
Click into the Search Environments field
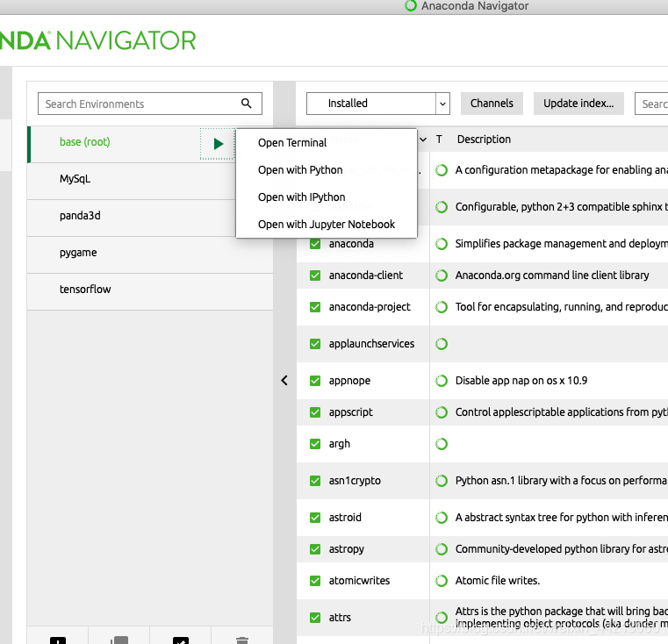(150, 104)
